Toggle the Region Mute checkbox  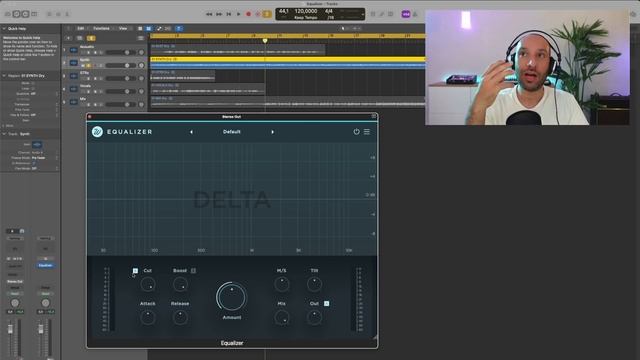tap(33, 83)
